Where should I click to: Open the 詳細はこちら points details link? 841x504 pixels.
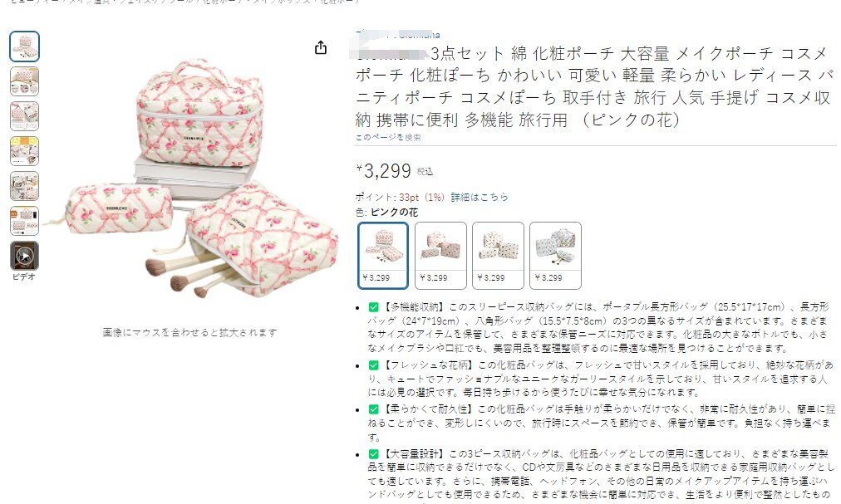(x=480, y=198)
